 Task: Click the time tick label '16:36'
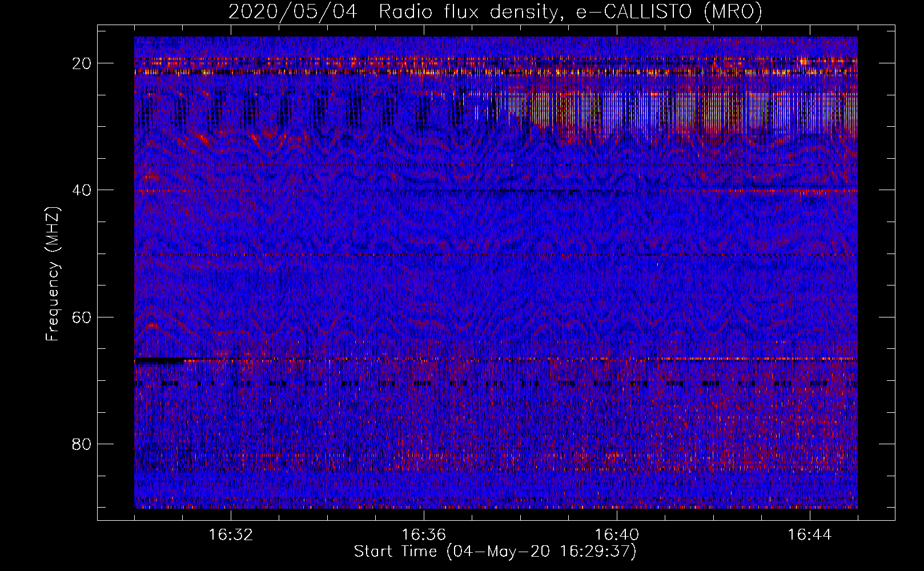(x=424, y=535)
